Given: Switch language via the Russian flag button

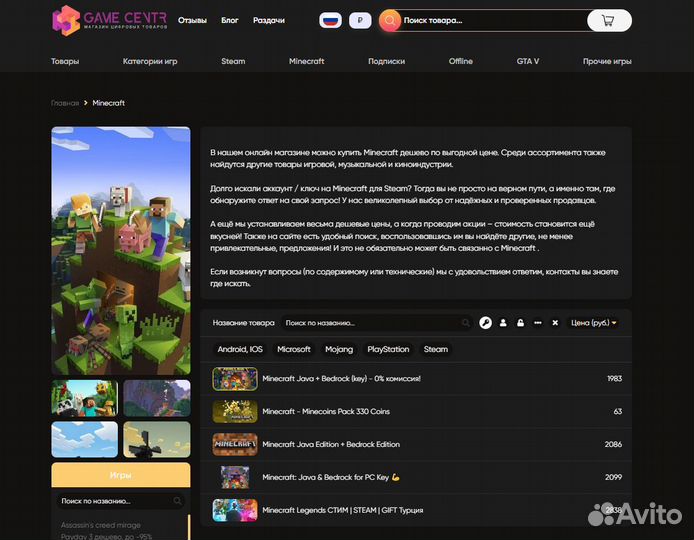Looking at the screenshot, I should coord(330,20).
